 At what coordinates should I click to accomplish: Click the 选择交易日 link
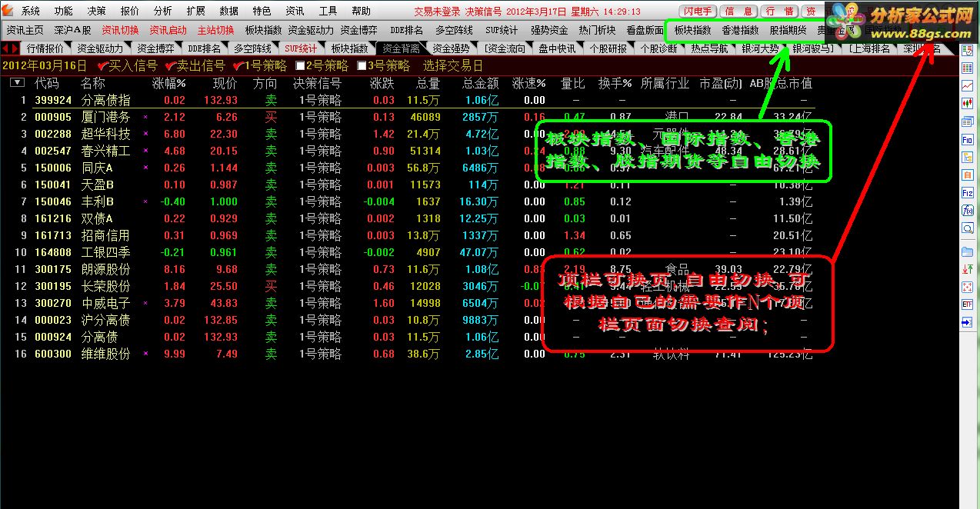(x=453, y=65)
